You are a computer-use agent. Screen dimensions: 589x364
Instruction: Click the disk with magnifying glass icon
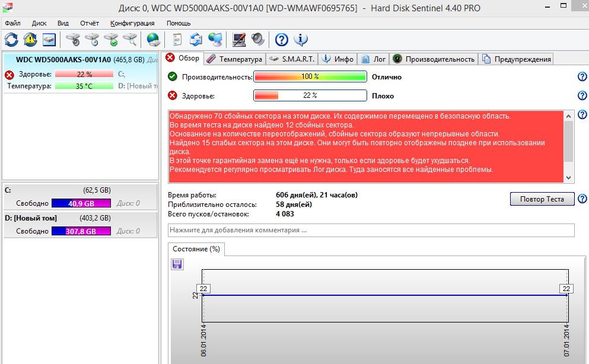pyautogui.click(x=130, y=39)
